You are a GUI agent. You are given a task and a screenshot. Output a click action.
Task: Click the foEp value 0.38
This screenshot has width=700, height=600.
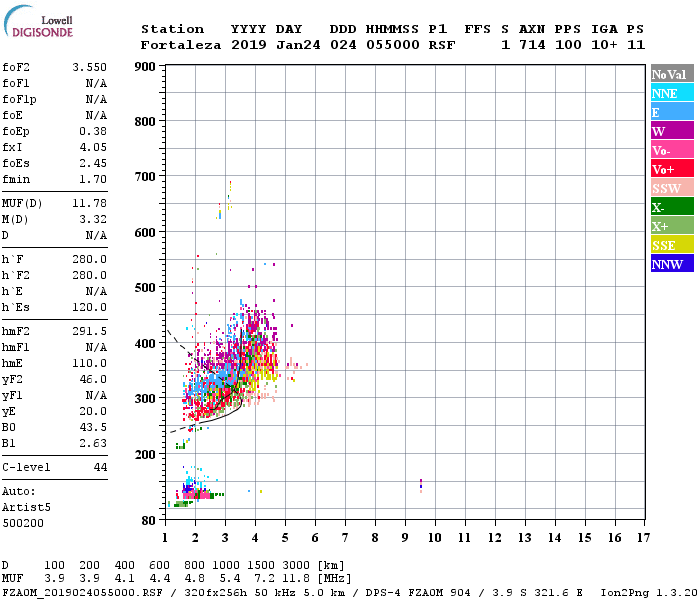pos(93,131)
